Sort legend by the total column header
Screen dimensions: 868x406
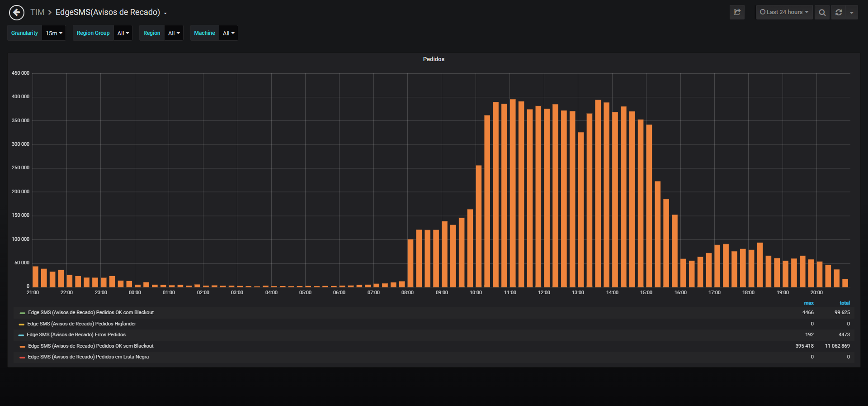844,303
